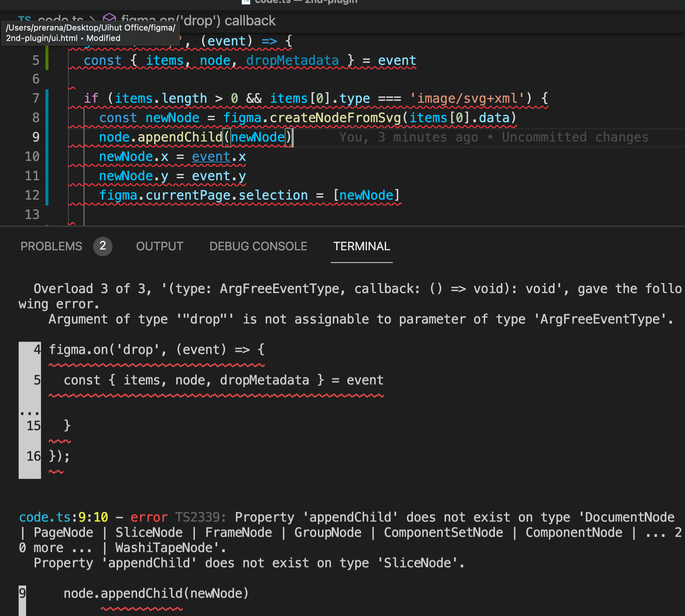Click 'appendChild' in editor line 9
This screenshot has width=685, height=616.
coord(180,137)
